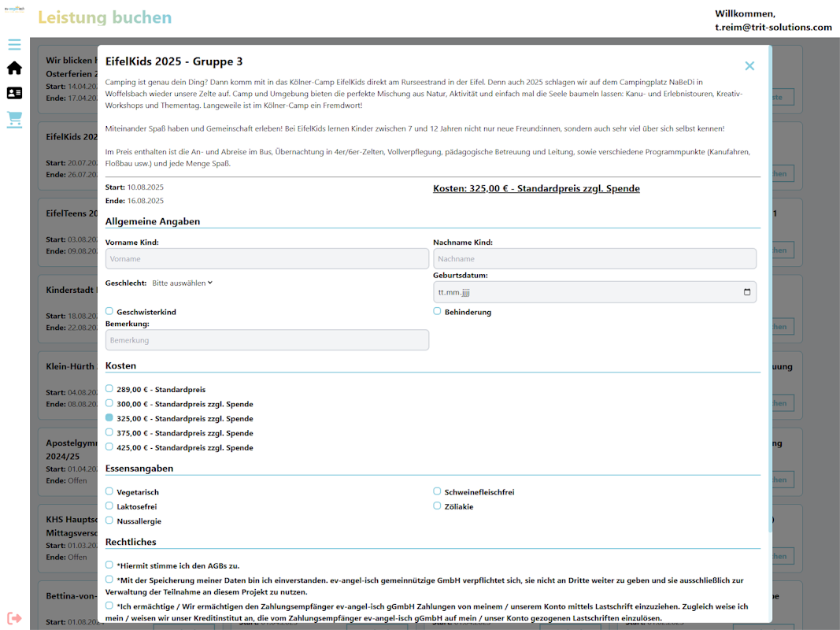The width and height of the screenshot is (840, 630).
Task: Check the Nussallergie option
Action: tap(109, 521)
